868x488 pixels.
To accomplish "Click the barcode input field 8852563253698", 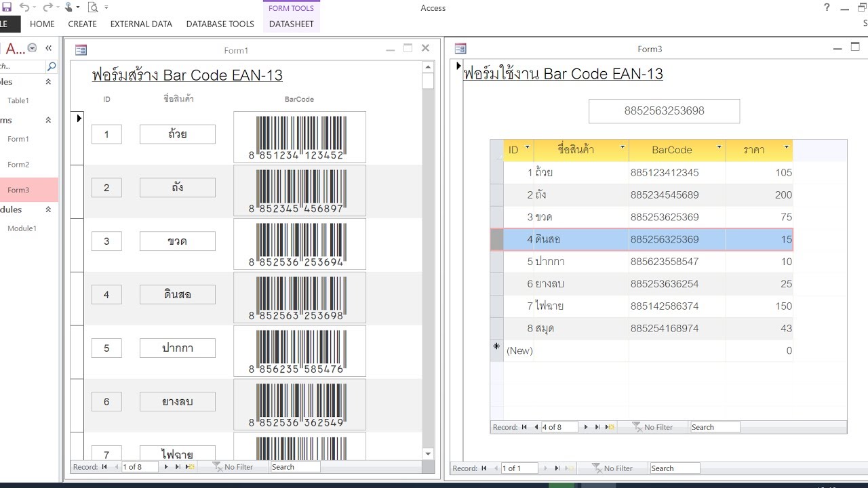I will tap(664, 111).
